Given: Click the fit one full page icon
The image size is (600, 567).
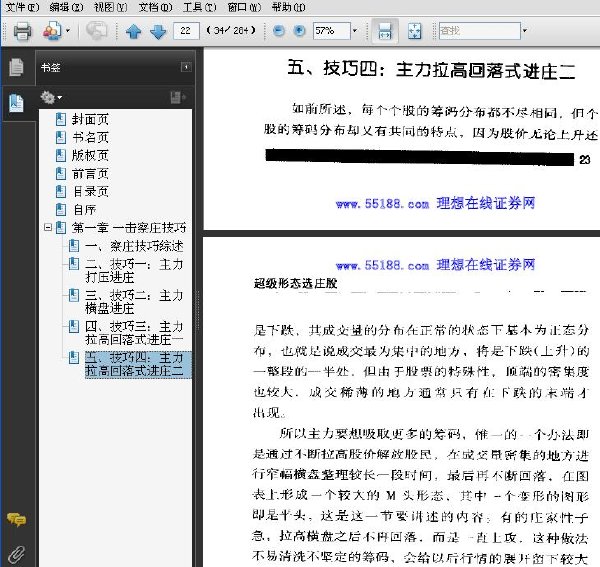Looking at the screenshot, I should pyautogui.click(x=414, y=31).
